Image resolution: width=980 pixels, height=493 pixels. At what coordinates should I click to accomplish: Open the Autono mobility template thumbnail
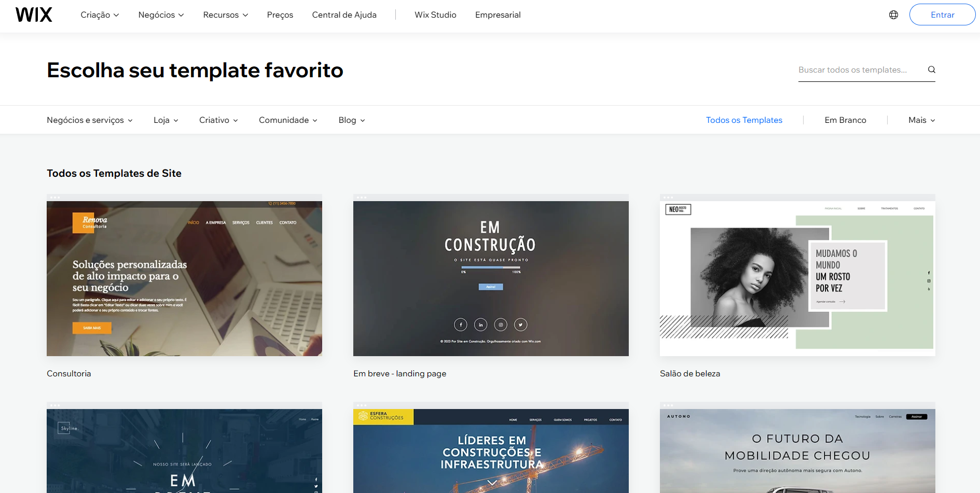point(797,448)
